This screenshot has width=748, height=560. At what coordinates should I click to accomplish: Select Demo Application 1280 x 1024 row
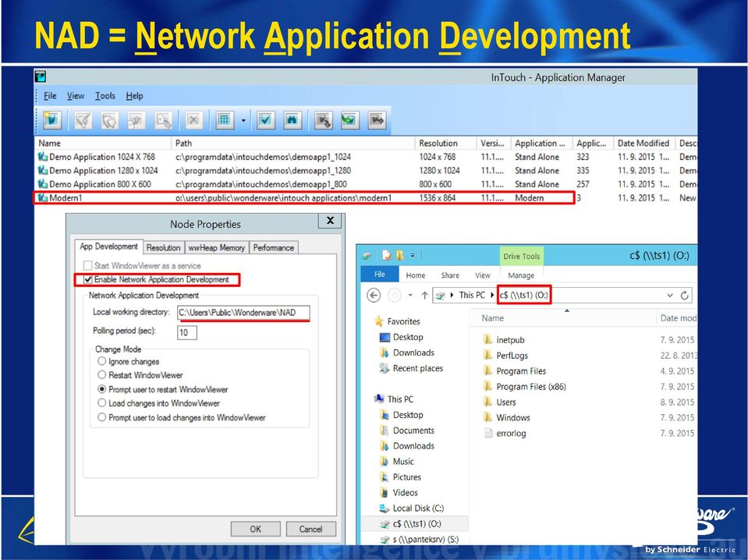[365, 170]
